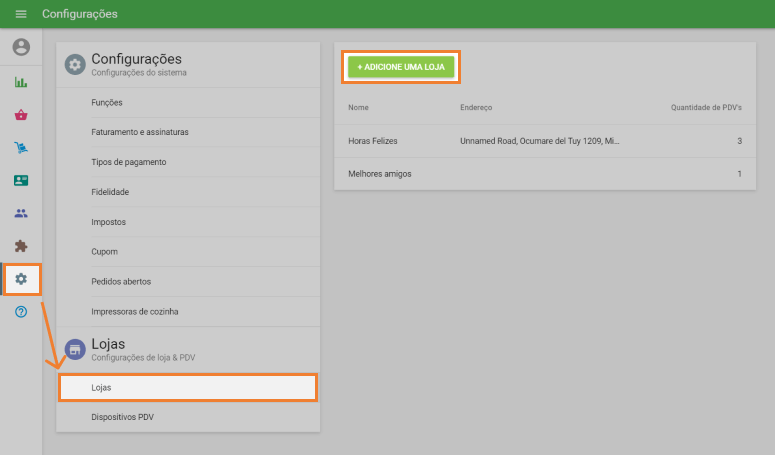Open the items shopping basket icon

[x=21, y=115]
